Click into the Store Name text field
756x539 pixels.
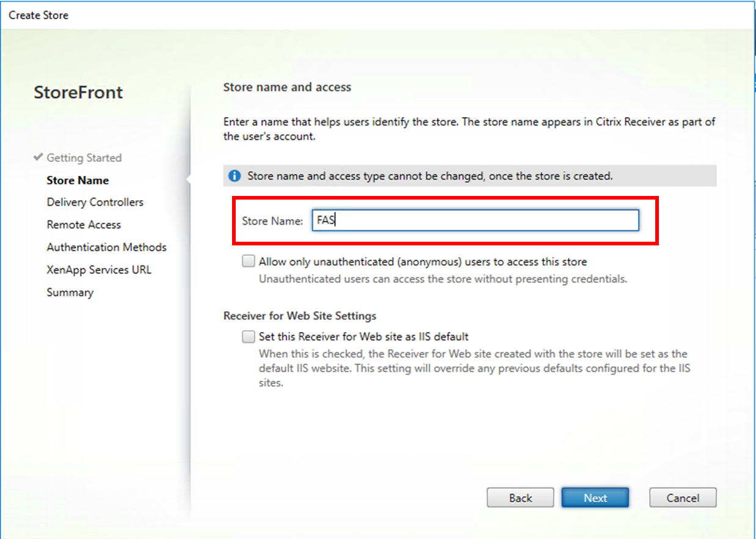click(475, 220)
